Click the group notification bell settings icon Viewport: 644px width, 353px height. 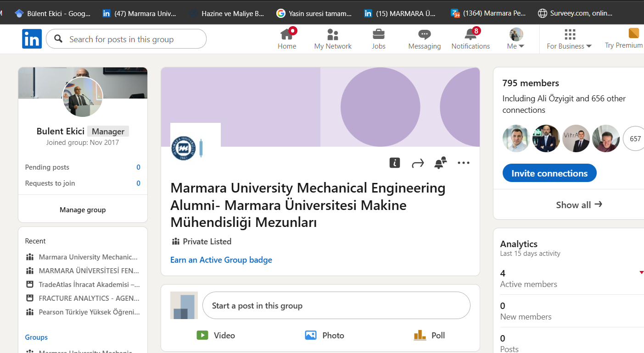click(x=440, y=163)
